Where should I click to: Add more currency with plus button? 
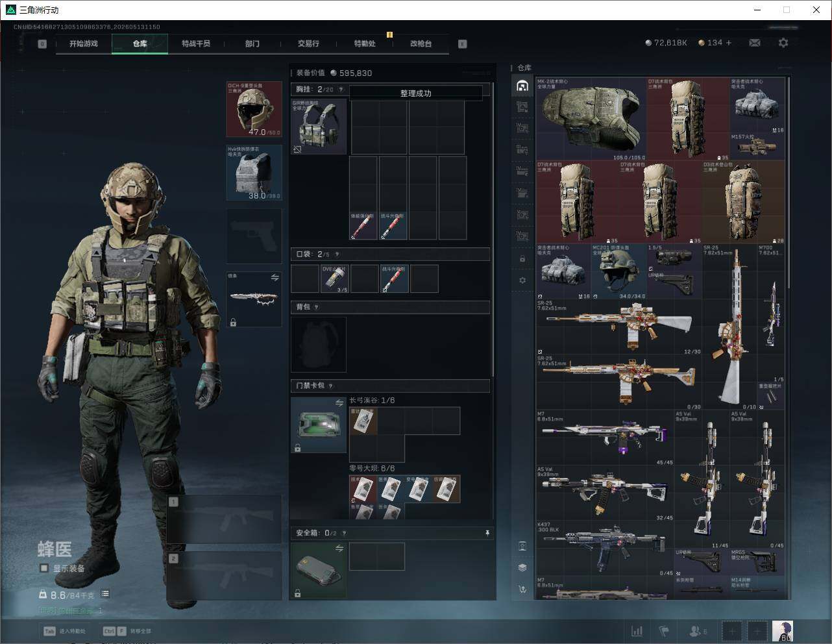click(729, 43)
